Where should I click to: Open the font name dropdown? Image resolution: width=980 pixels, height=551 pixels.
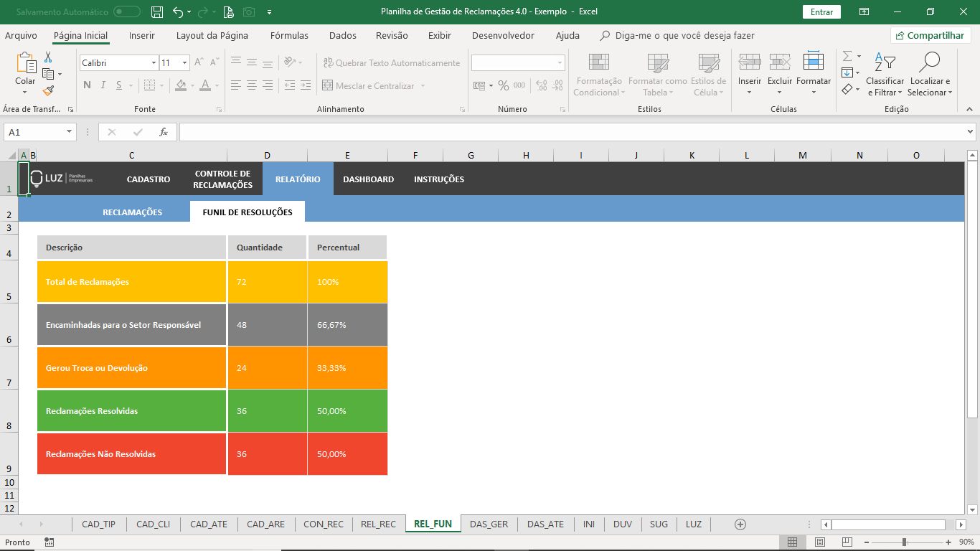pyautogui.click(x=154, y=63)
